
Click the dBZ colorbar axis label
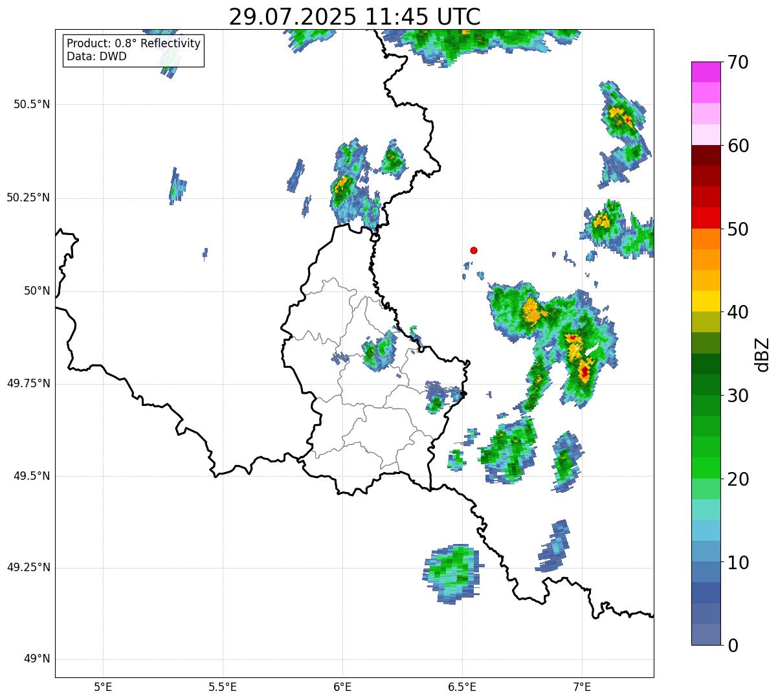762,354
